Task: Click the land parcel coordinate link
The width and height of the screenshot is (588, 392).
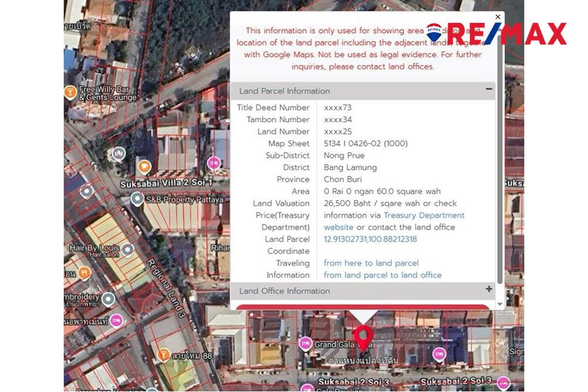Action: click(x=370, y=239)
